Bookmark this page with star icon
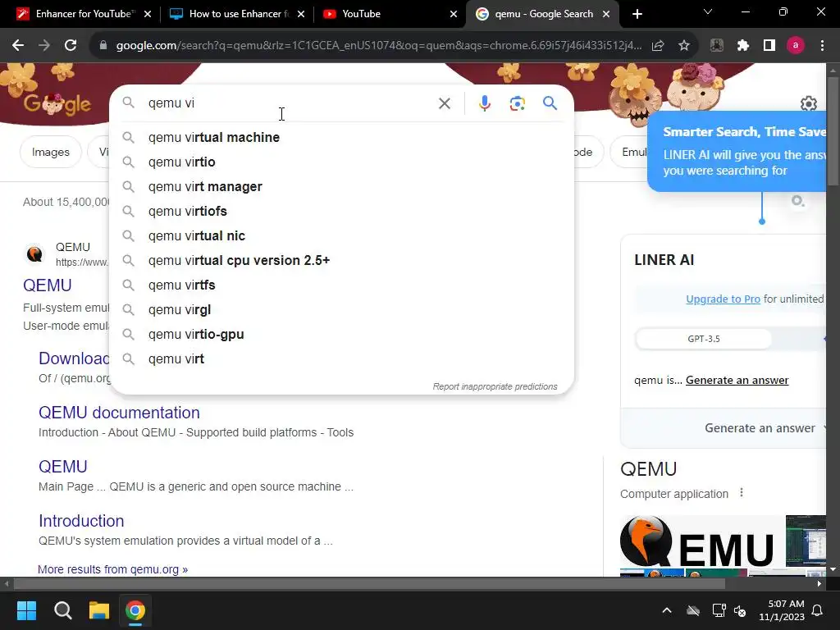 [683, 46]
